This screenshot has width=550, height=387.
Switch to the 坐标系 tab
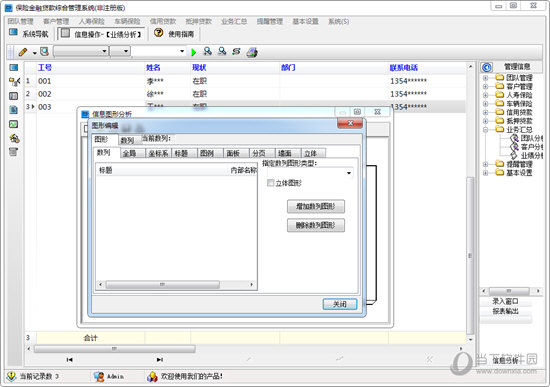tap(159, 153)
